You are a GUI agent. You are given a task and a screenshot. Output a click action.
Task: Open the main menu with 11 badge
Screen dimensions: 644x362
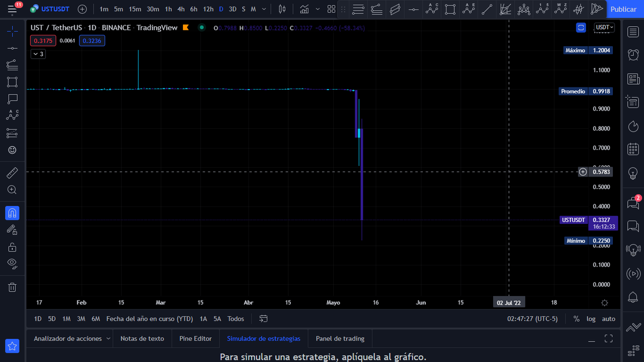click(x=12, y=9)
